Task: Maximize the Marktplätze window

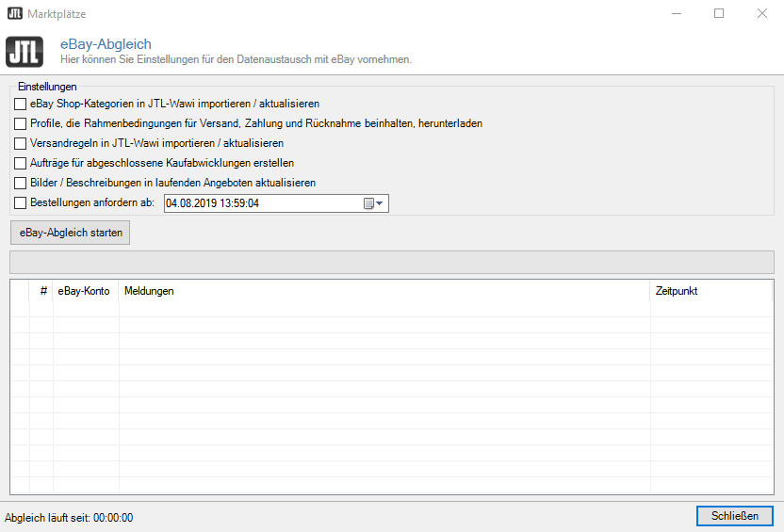Action: click(719, 13)
